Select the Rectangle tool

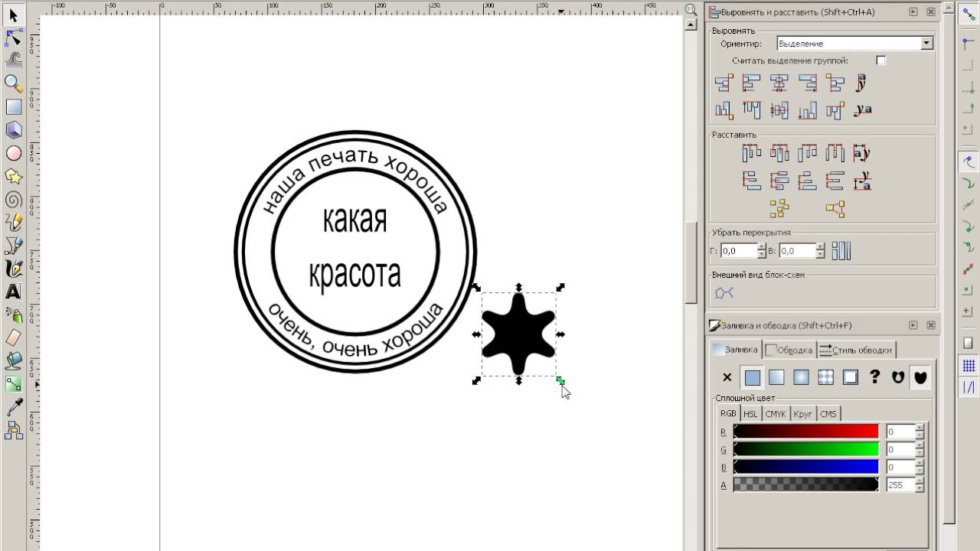pos(13,107)
